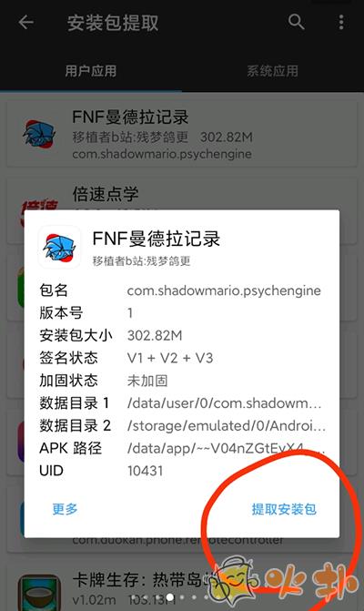Tap the truncated 数据目录 1 path
This screenshot has width=364, height=611.
pos(224,402)
